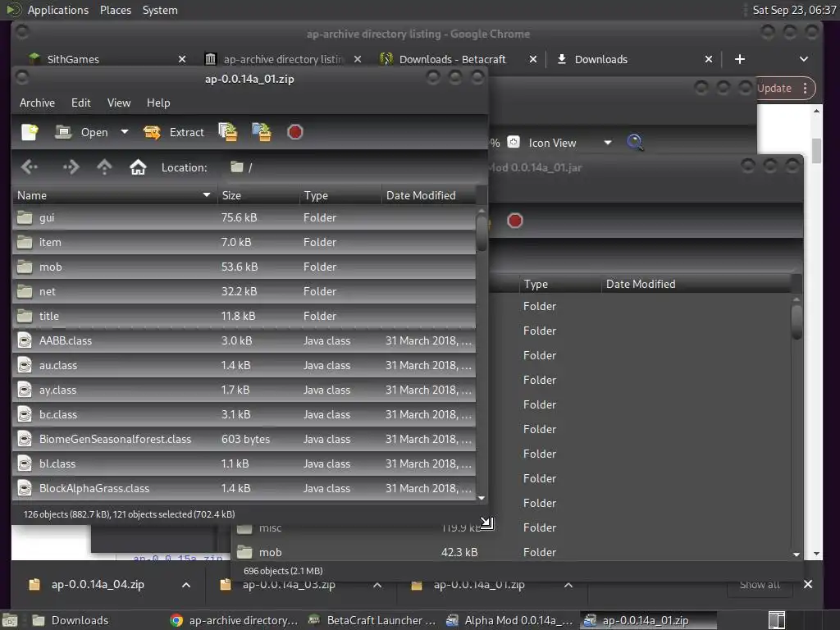840x630 pixels.
Task: Click the Add folder to archive icon
Action: 262,132
